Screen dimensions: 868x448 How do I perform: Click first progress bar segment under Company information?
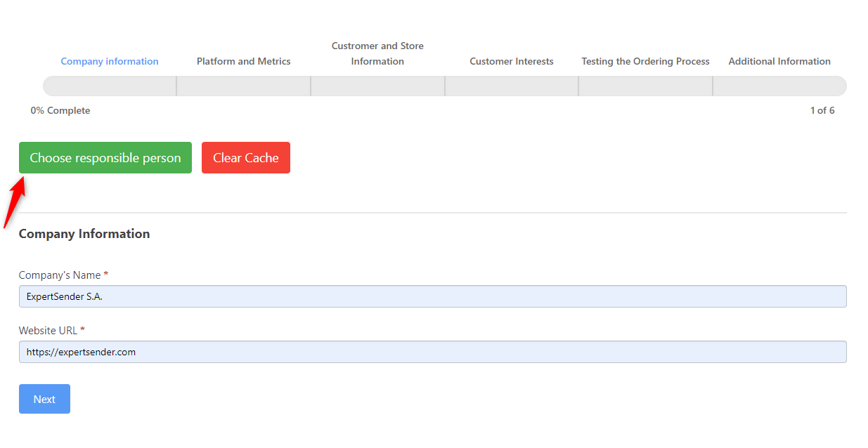(x=110, y=86)
